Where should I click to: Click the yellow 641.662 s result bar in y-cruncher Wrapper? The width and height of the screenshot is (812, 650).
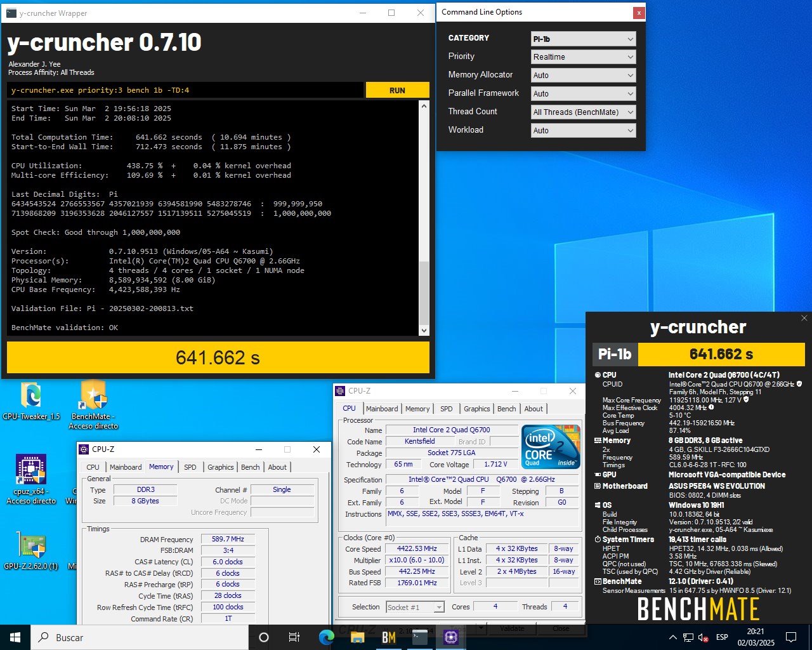tap(218, 357)
